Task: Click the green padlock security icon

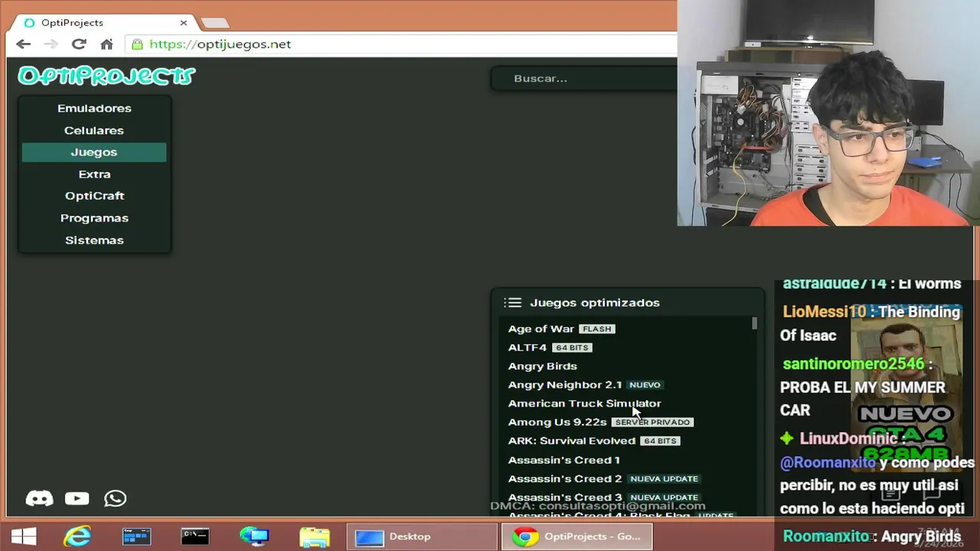Action: pos(137,44)
